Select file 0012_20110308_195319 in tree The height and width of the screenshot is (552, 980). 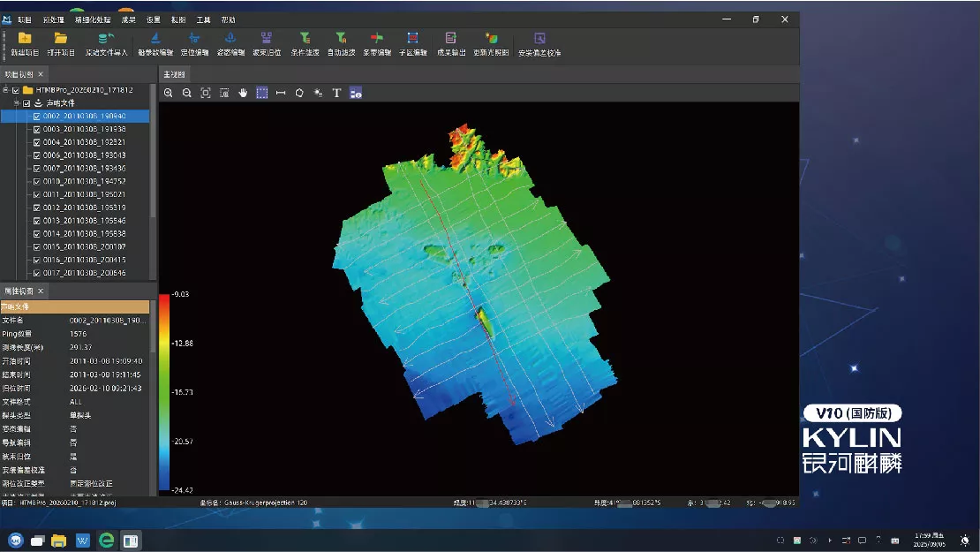click(x=85, y=208)
